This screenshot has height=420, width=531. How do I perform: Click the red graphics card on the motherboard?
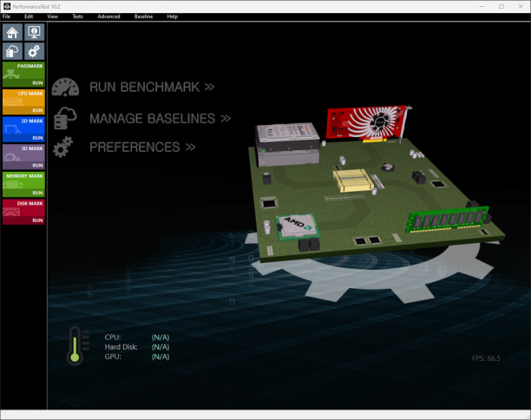coord(369,123)
